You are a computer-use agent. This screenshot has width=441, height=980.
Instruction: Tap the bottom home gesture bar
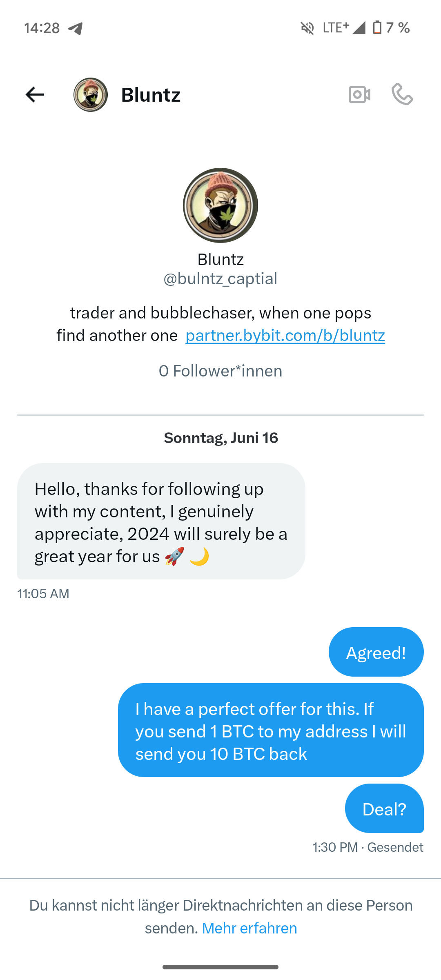[x=220, y=967]
